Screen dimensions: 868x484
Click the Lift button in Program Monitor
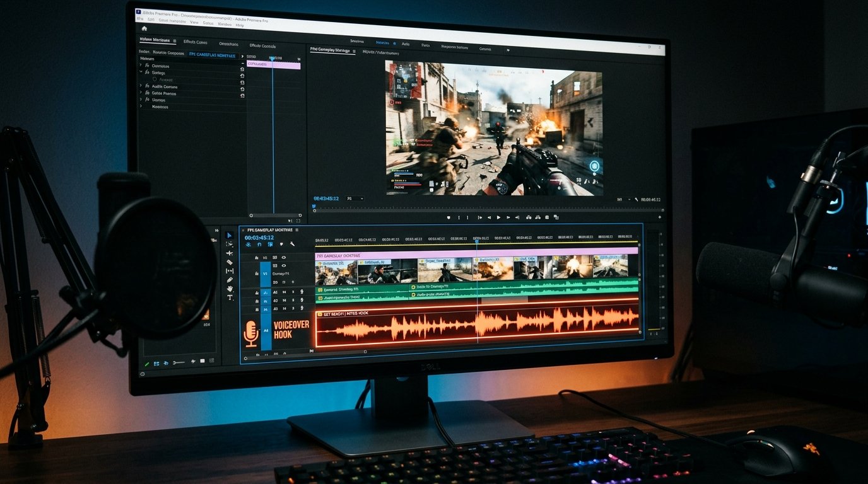coord(529,217)
